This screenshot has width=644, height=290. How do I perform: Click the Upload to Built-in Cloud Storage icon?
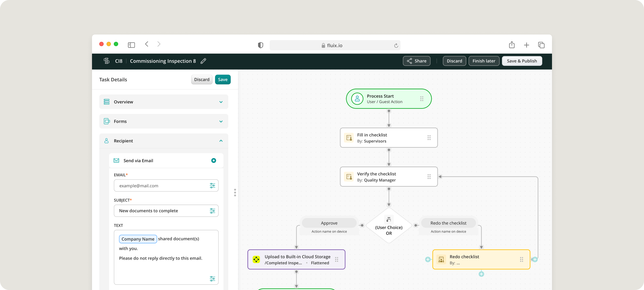pos(256,259)
